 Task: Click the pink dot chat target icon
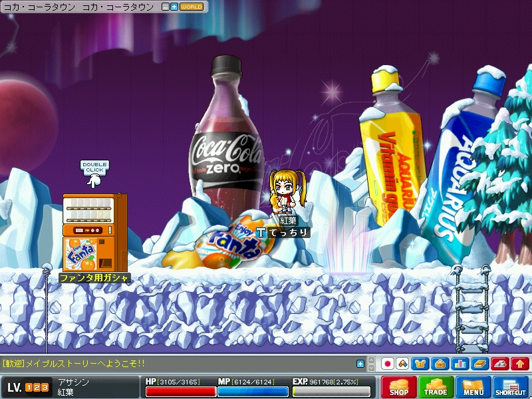coord(387,364)
